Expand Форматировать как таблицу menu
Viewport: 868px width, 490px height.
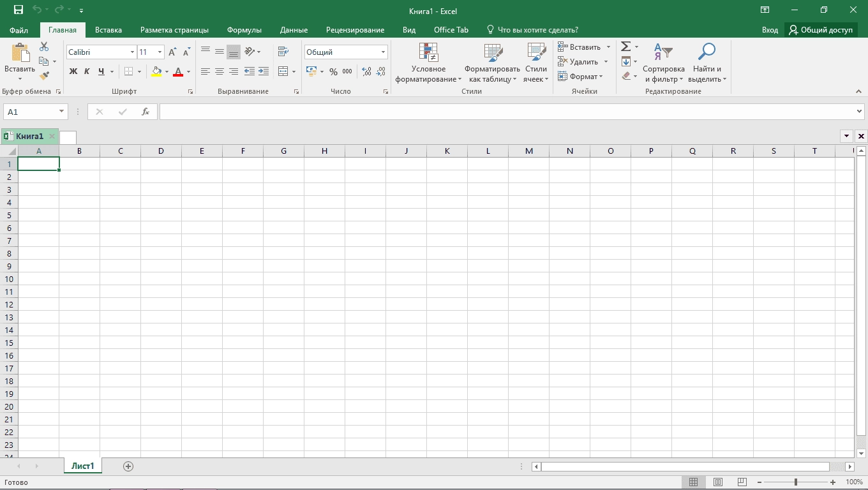(492, 63)
